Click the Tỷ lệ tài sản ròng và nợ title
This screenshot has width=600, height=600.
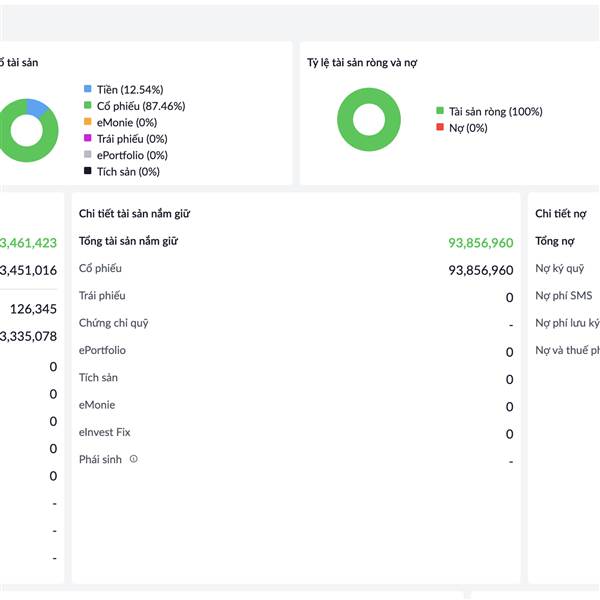click(362, 63)
